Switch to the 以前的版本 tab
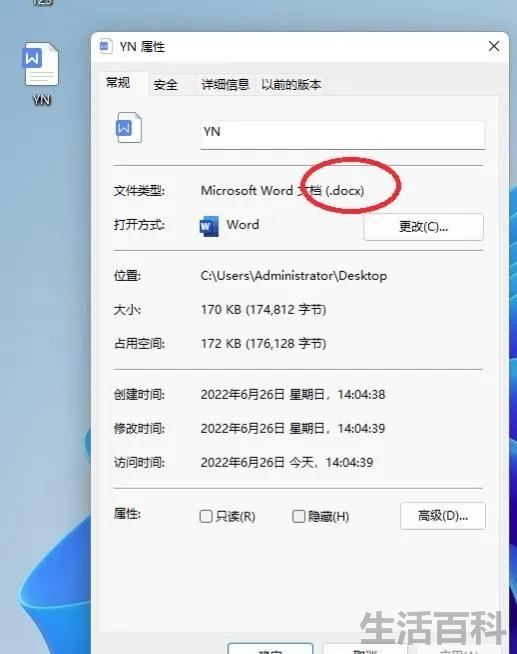The height and width of the screenshot is (654, 517). [291, 85]
